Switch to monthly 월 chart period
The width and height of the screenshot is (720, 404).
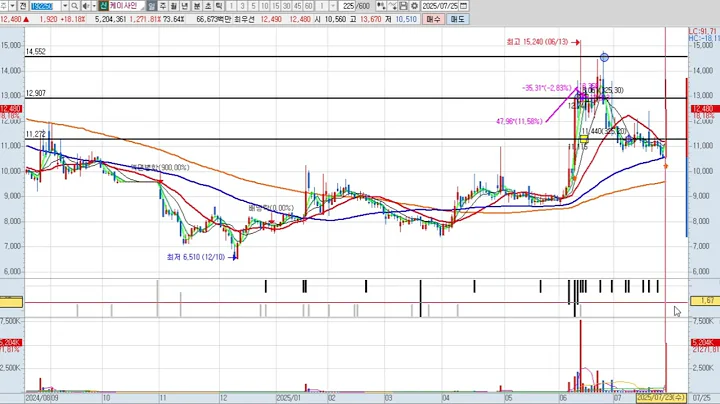pos(174,6)
